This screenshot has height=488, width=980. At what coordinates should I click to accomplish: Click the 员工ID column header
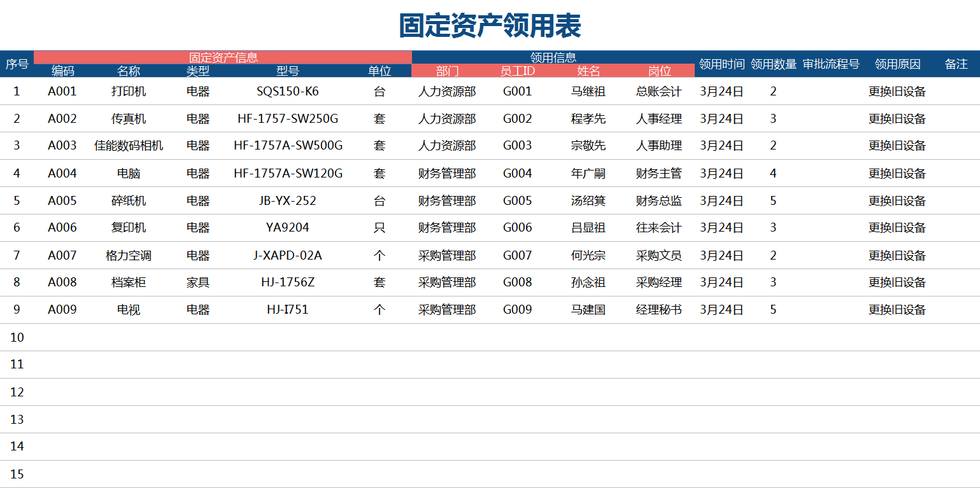pos(518,71)
